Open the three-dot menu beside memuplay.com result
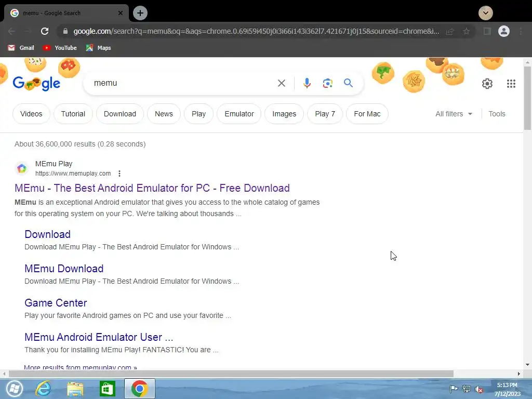Image resolution: width=532 pixels, height=399 pixels. (x=119, y=174)
